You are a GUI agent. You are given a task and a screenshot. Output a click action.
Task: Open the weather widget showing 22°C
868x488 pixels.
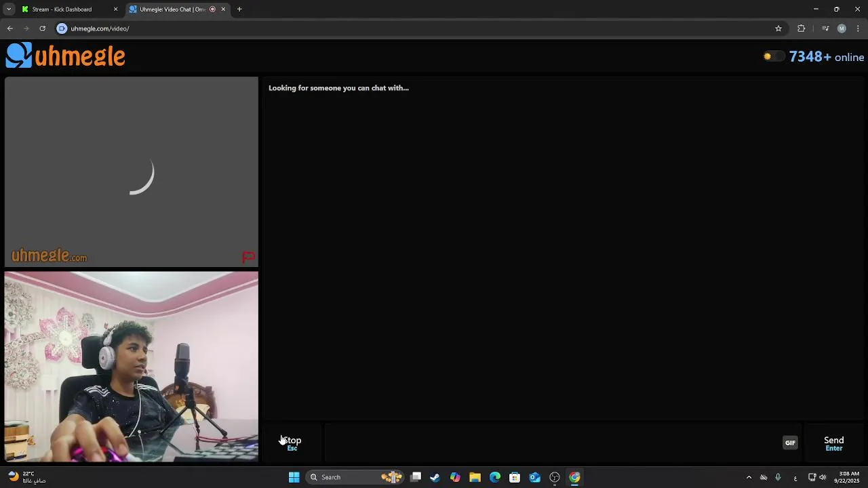click(27, 477)
